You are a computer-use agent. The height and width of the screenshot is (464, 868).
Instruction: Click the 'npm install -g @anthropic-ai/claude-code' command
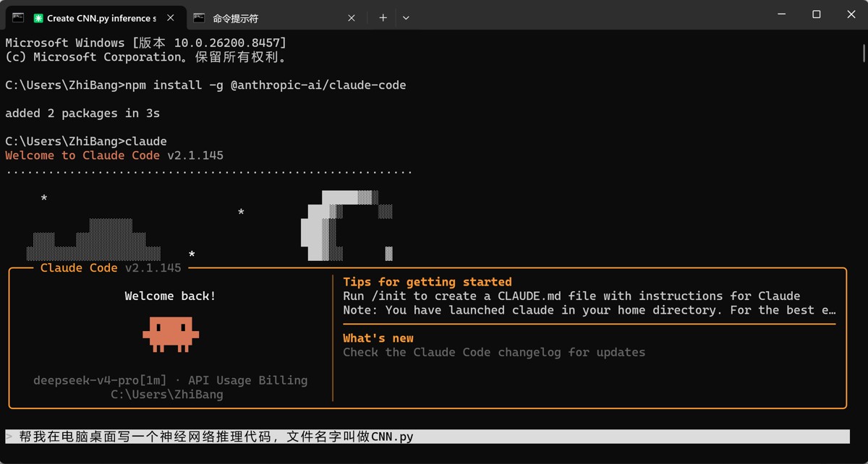(x=265, y=85)
